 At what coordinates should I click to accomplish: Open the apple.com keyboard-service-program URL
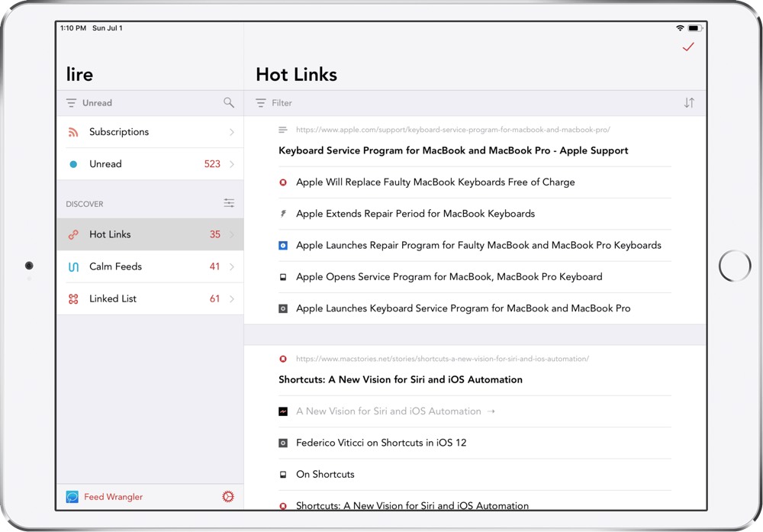[x=453, y=130]
